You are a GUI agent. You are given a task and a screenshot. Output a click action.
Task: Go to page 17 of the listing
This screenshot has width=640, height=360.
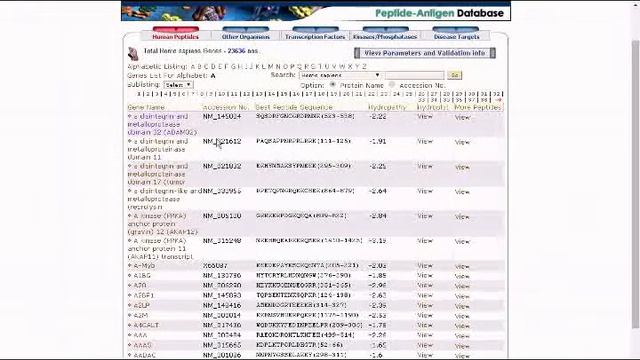point(309,94)
